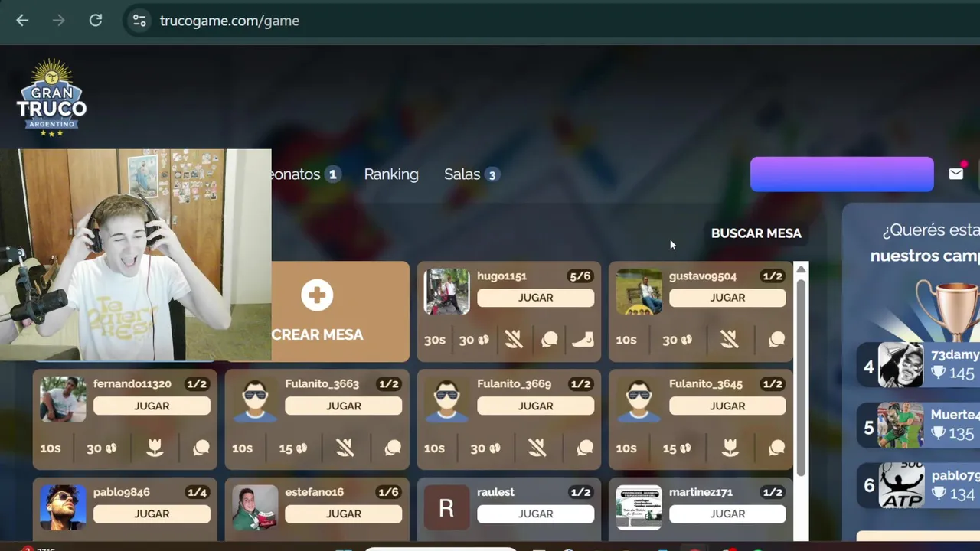Select the trucogame.com/game address bar
This screenshot has height=551, width=980.
tap(230, 21)
